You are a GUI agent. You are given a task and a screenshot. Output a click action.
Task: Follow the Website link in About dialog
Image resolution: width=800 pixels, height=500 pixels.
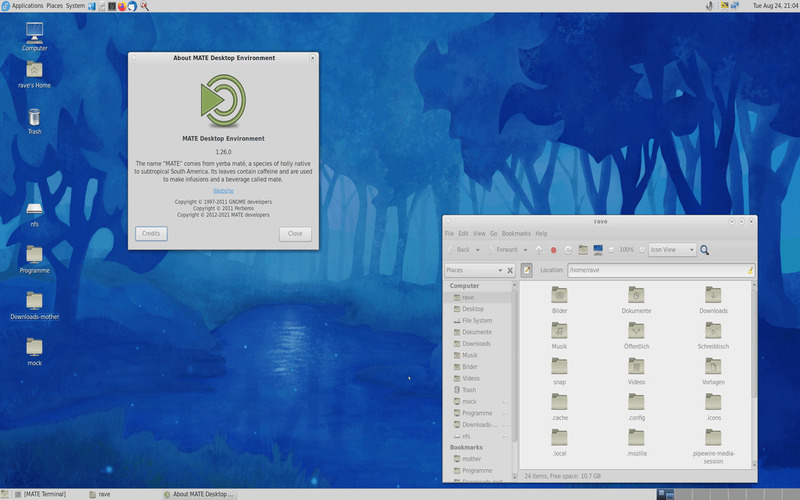pos(223,191)
